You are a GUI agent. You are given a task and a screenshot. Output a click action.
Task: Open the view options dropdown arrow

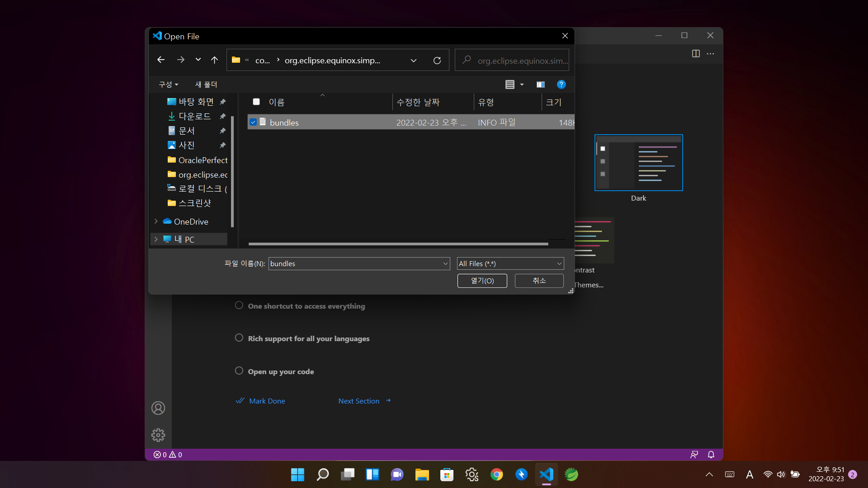pyautogui.click(x=522, y=84)
